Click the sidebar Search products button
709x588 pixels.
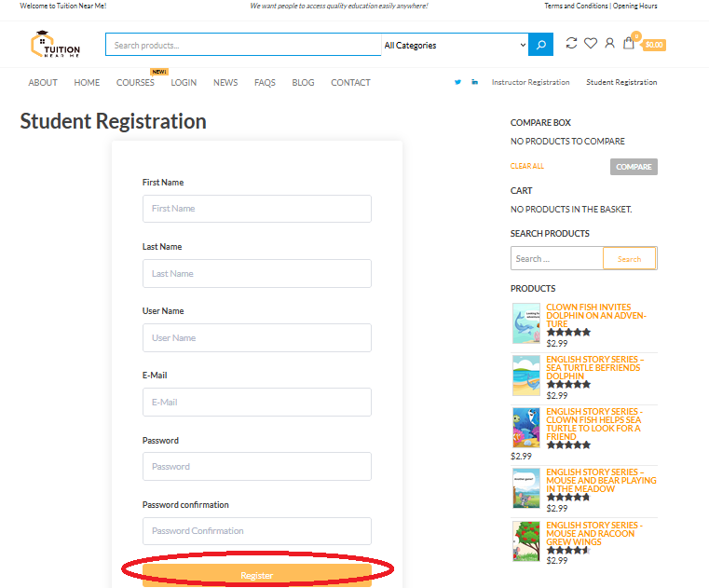629,259
